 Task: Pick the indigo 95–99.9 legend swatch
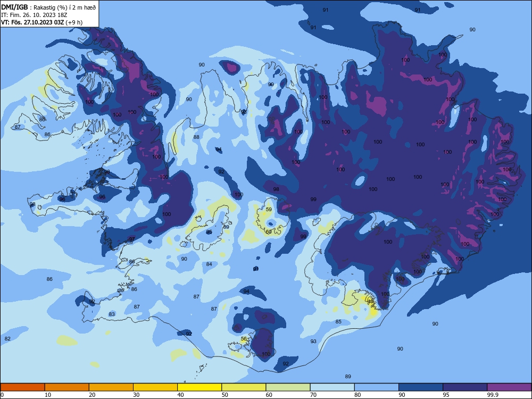click(x=465, y=387)
